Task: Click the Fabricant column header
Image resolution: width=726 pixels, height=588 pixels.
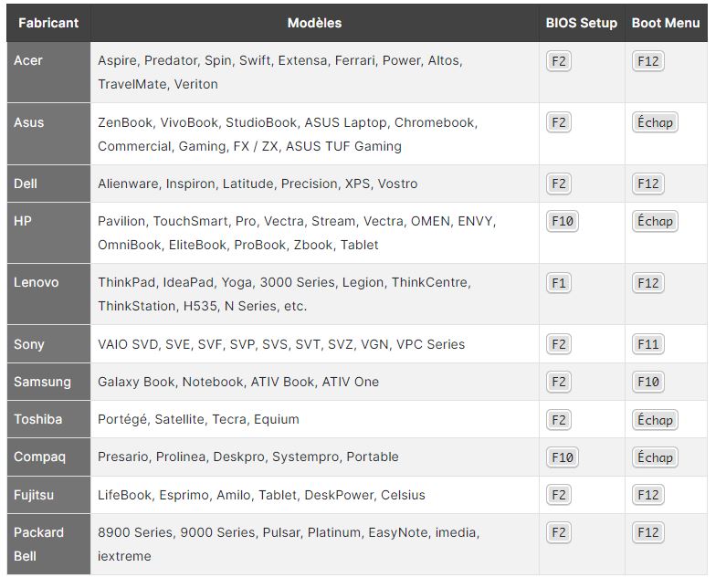Action: pos(47,23)
